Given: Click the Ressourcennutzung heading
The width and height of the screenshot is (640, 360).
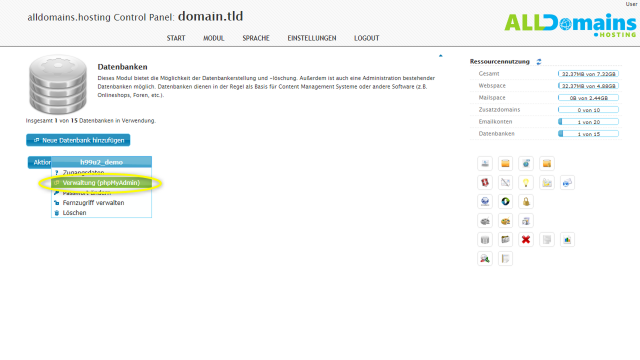Looking at the screenshot, I should point(500,62).
